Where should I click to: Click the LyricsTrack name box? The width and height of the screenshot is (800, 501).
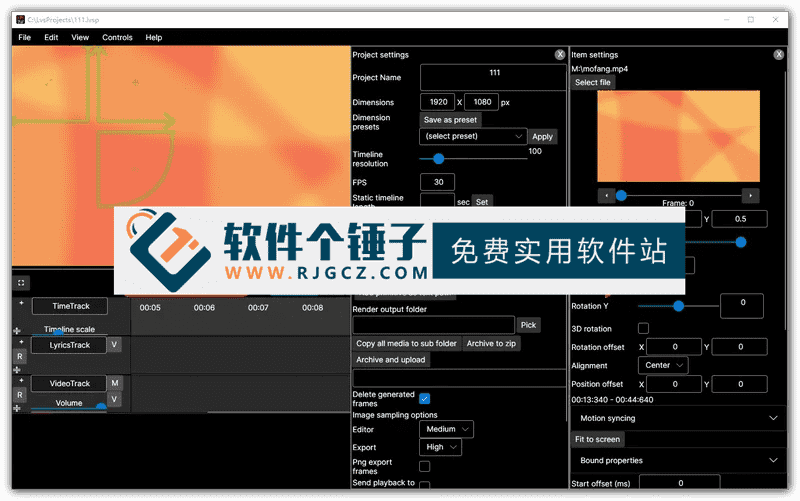[69, 345]
